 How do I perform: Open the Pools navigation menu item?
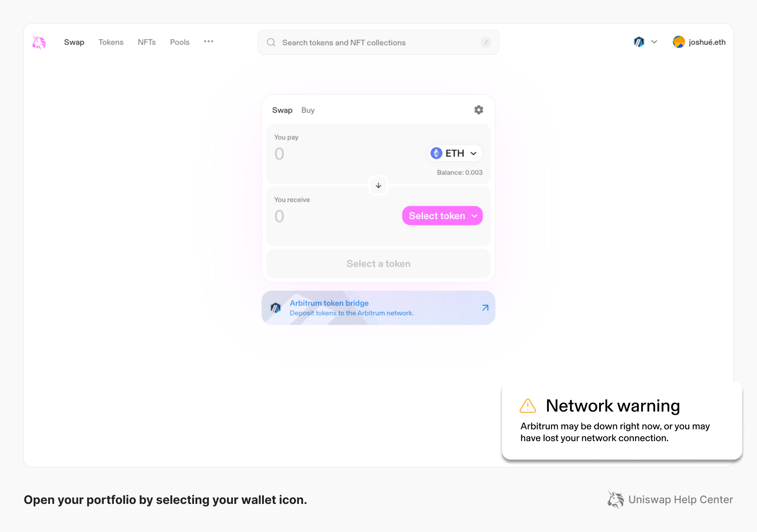click(x=179, y=42)
